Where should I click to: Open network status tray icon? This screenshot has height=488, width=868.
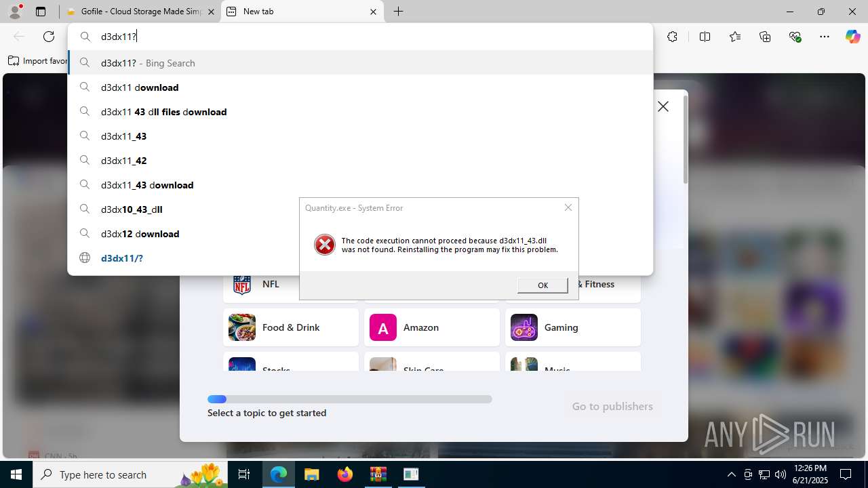(764, 474)
